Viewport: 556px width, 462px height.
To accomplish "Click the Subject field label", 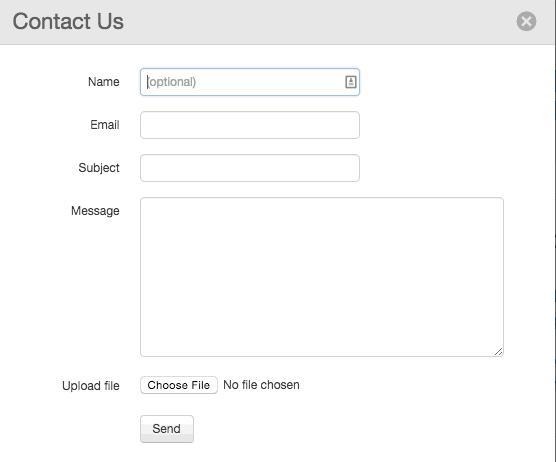I will 99,168.
